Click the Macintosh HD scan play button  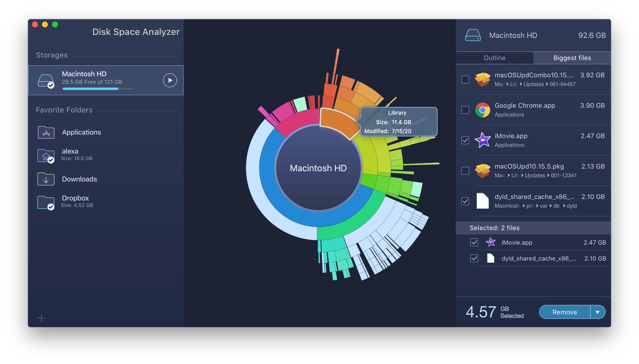[170, 80]
